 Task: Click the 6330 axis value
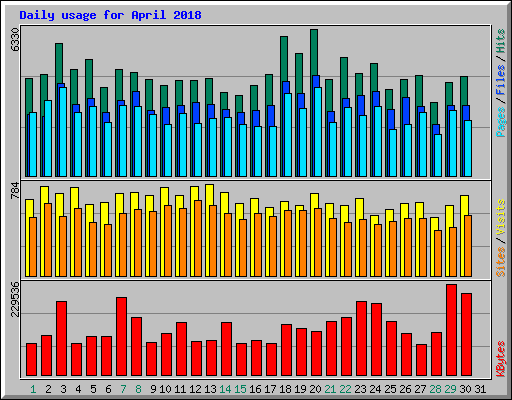point(15,39)
